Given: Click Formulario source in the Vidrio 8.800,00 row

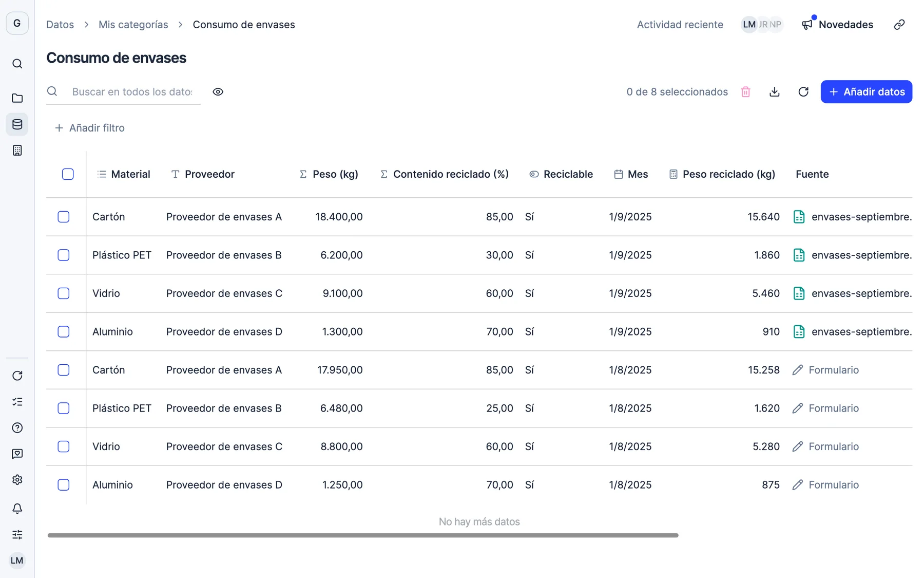Looking at the screenshot, I should coord(825,446).
